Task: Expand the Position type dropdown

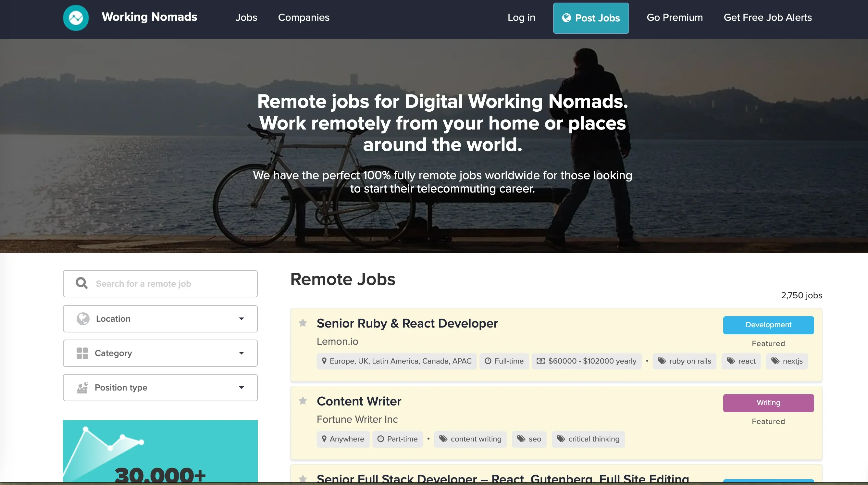Action: pos(241,387)
